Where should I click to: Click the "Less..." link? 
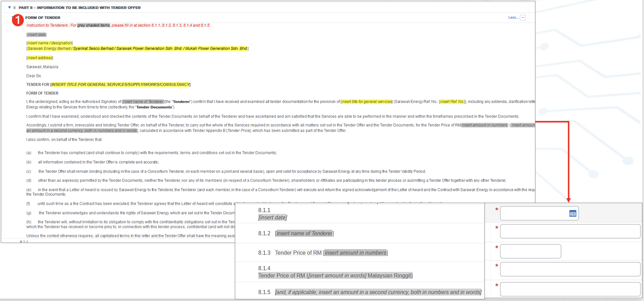click(x=513, y=18)
